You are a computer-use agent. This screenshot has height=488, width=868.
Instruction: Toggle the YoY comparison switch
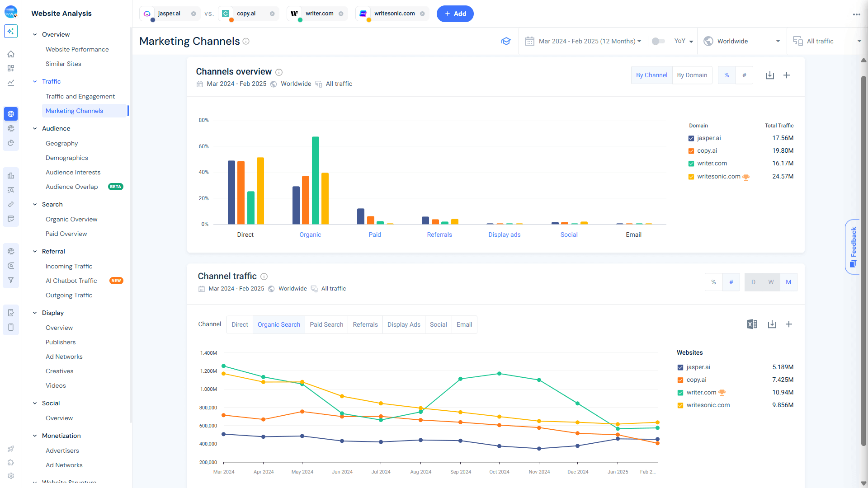(658, 41)
